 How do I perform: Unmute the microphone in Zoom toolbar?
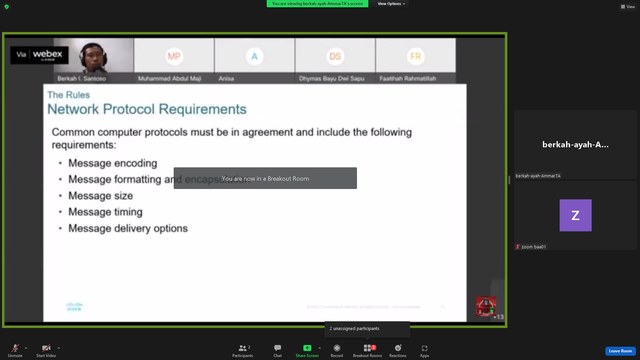[x=15, y=350]
